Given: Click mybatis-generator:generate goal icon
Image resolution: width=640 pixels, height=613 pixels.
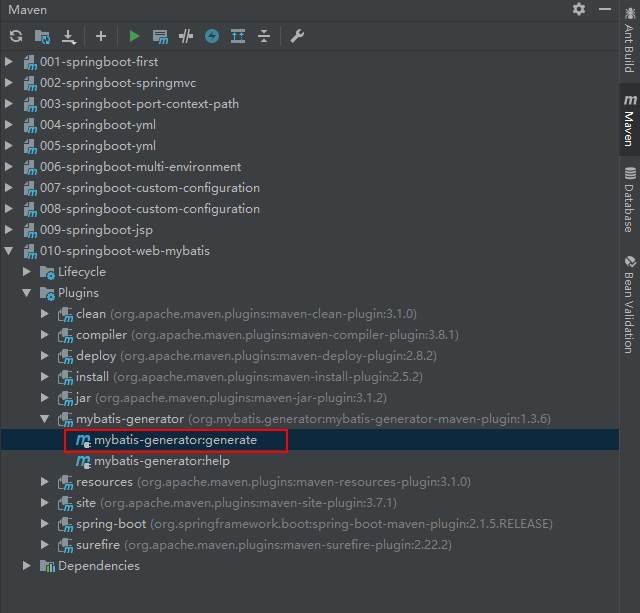Looking at the screenshot, I should (83, 440).
